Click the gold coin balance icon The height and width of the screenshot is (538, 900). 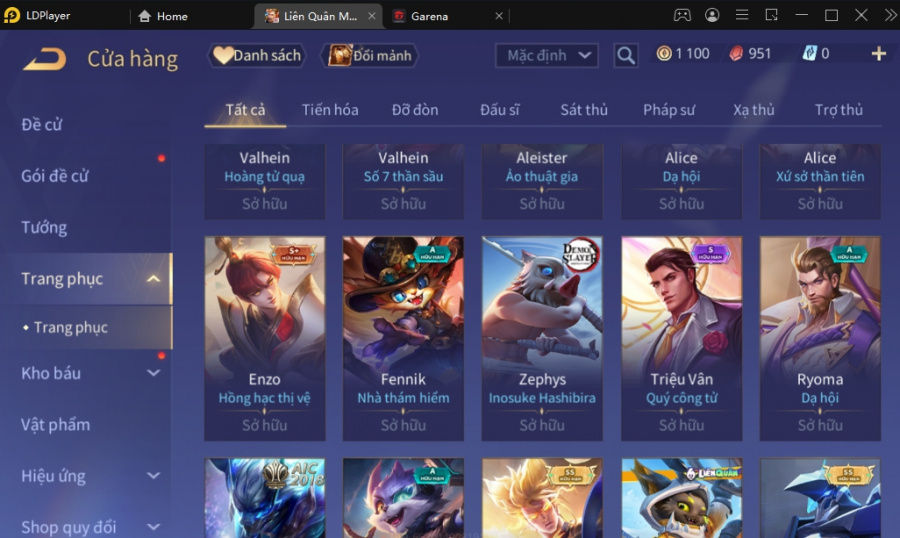tap(664, 53)
